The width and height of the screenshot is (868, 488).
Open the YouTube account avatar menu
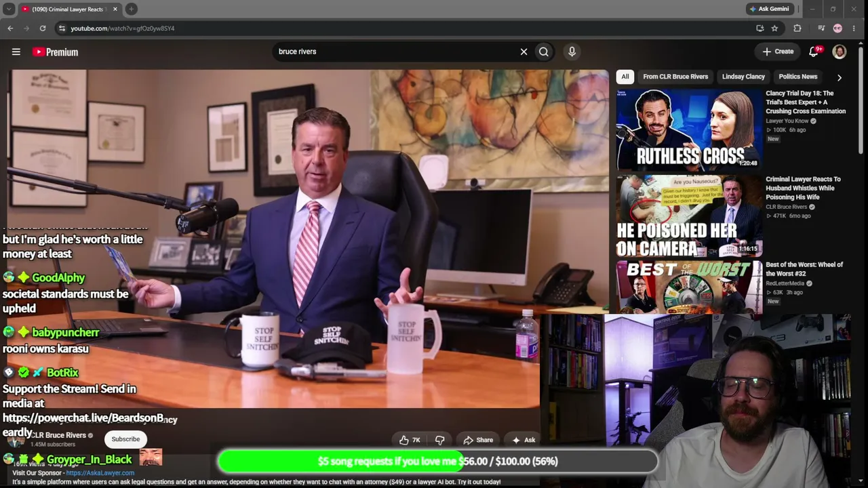pyautogui.click(x=839, y=52)
